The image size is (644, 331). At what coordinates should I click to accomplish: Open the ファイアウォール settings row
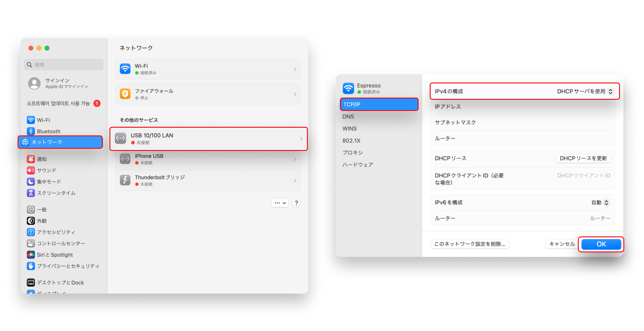coord(208,94)
